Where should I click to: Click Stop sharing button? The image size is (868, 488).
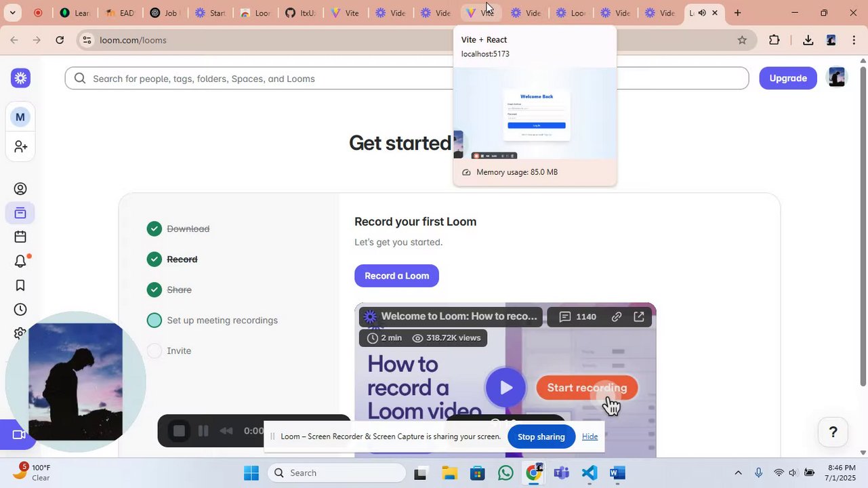[541, 436]
